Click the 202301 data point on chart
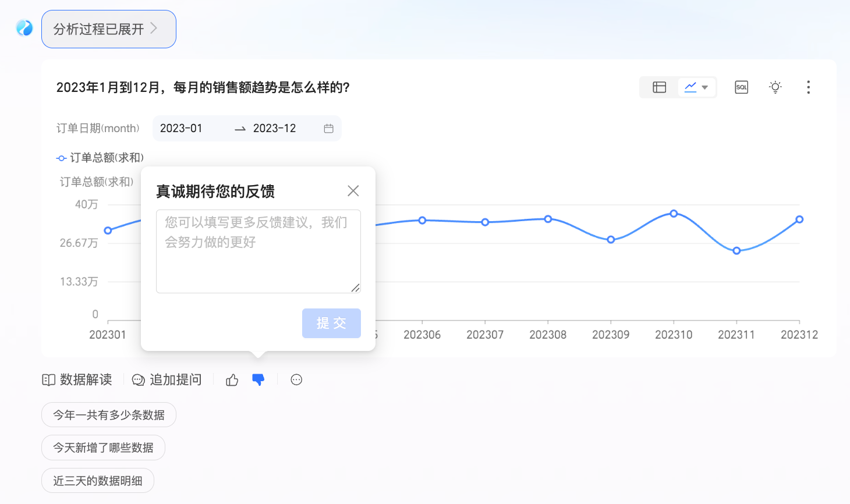The image size is (850, 504). [x=108, y=230]
